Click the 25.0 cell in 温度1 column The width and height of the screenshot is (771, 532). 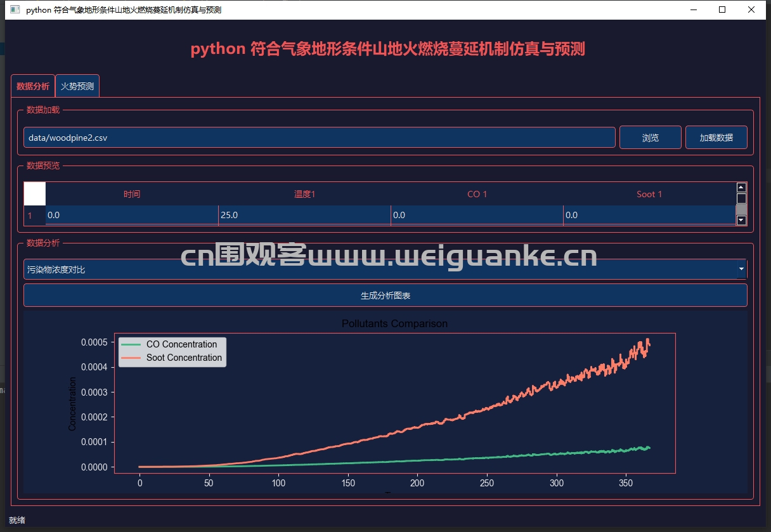tap(304, 216)
